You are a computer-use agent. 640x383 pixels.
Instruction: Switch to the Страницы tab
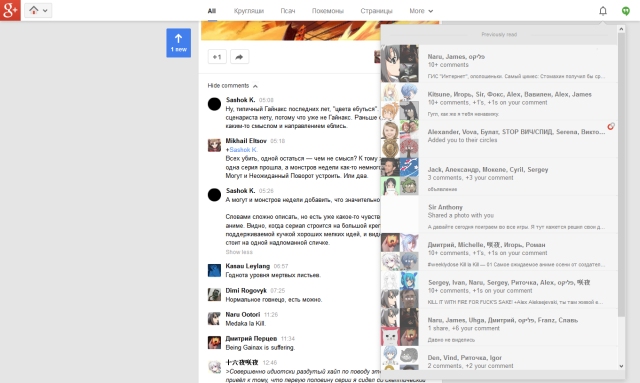[x=376, y=11]
